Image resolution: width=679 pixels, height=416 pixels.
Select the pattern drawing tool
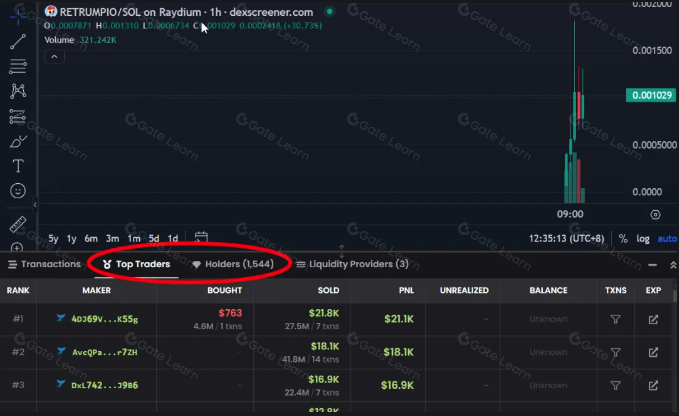point(18,91)
